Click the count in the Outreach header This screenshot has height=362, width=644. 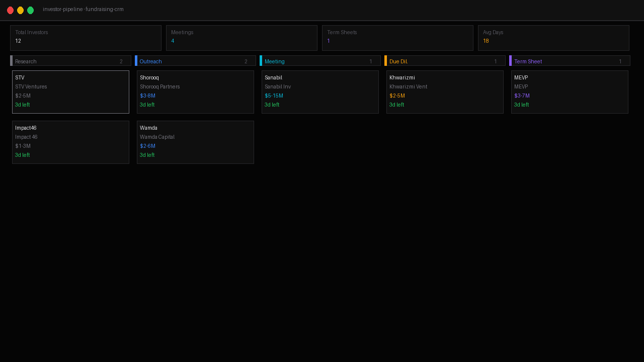[x=246, y=61]
